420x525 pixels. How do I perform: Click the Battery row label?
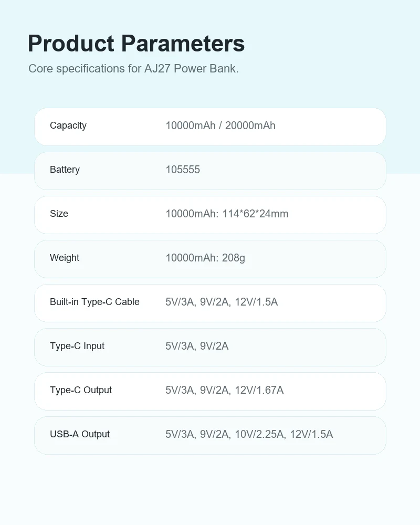65,170
